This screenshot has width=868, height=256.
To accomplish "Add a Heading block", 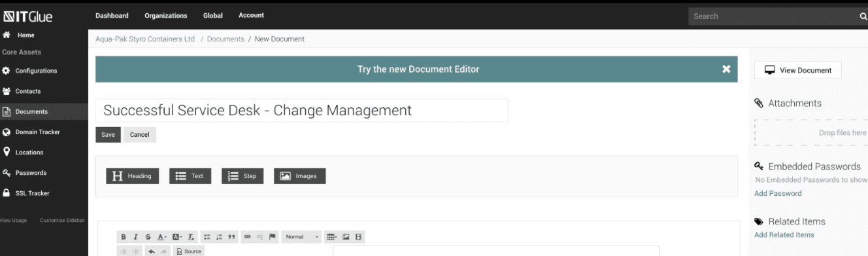I will tap(132, 175).
